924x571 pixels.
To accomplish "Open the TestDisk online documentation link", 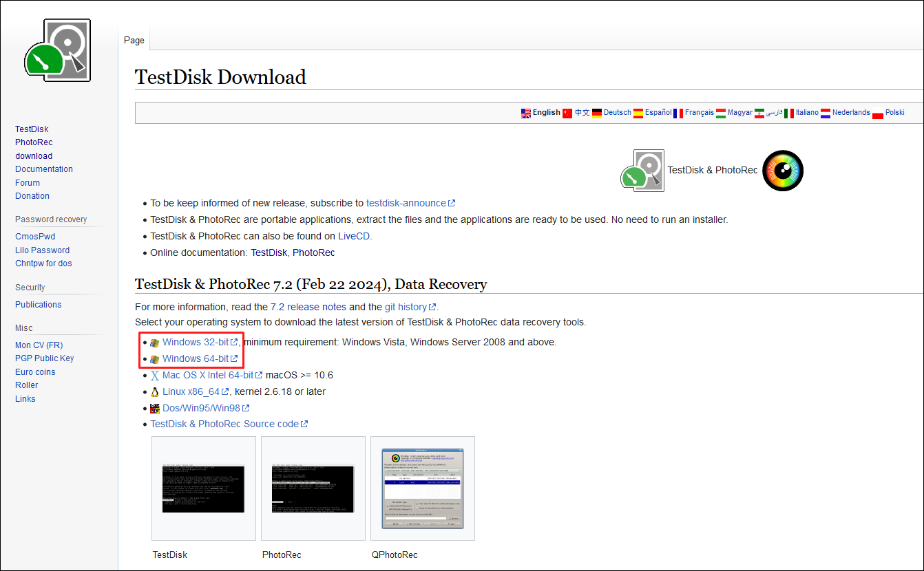I will (269, 253).
